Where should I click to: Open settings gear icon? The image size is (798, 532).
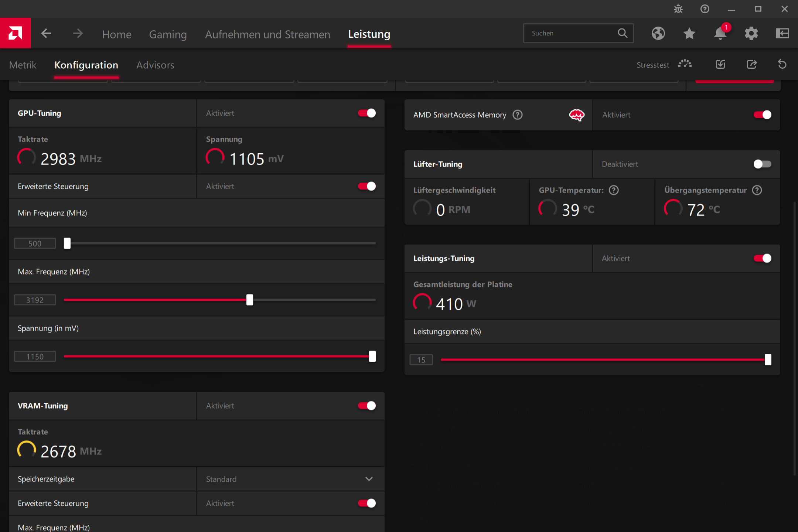751,33
